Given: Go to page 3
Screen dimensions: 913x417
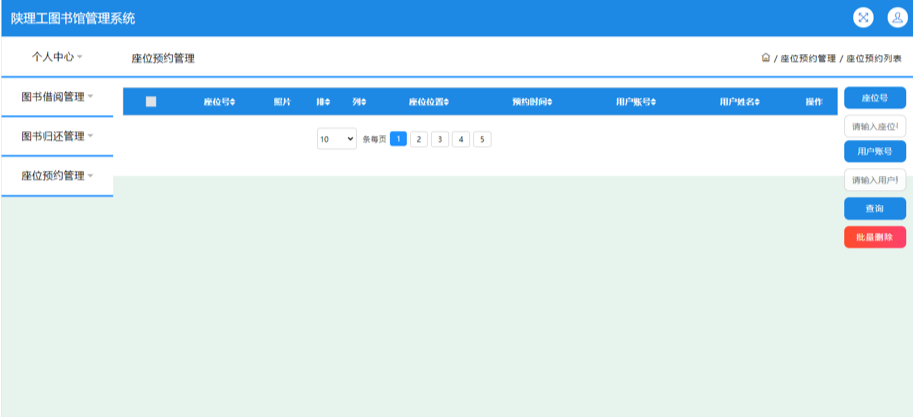Looking at the screenshot, I should click(440, 139).
